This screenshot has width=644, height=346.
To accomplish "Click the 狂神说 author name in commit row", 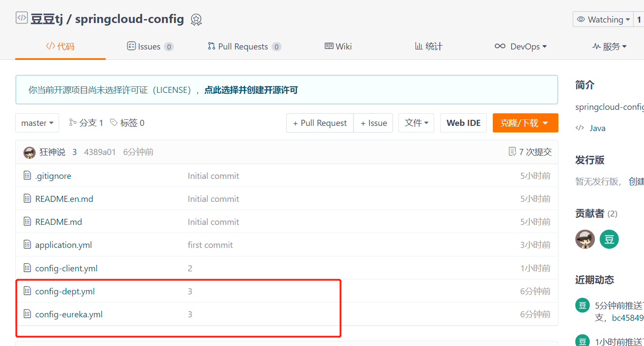I will [x=52, y=152].
